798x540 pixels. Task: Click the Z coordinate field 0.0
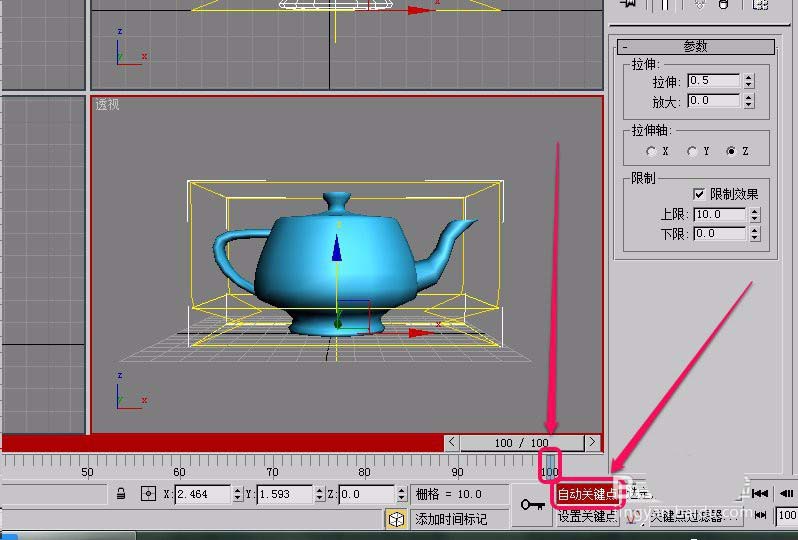click(x=366, y=494)
